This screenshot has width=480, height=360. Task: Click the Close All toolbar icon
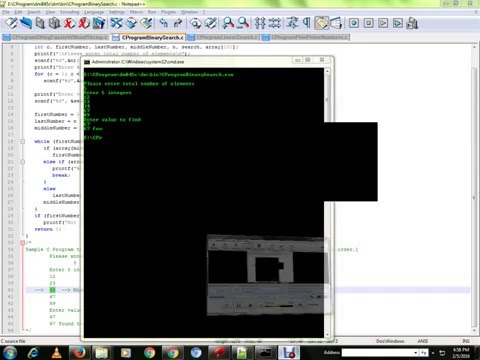84,23
